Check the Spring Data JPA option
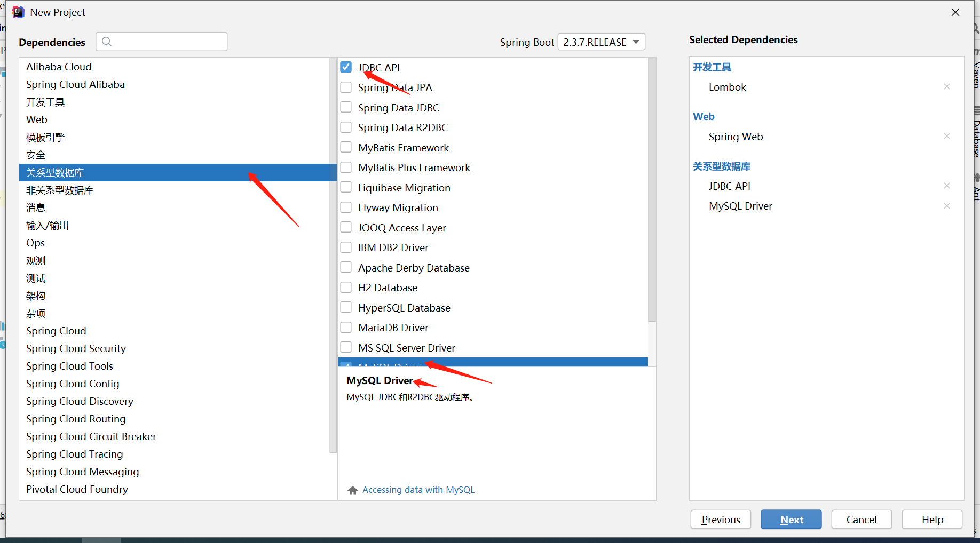The image size is (980, 543). (346, 87)
